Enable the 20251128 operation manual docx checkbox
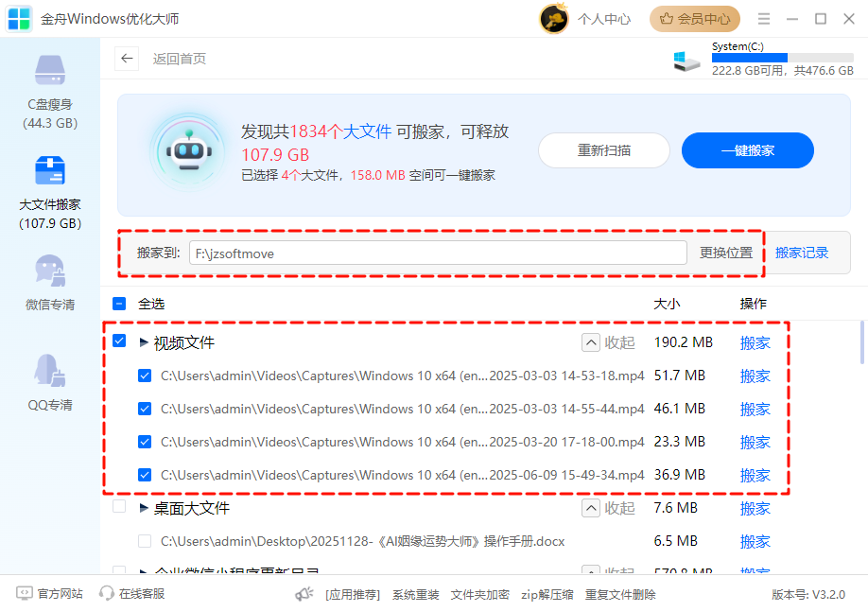Viewport: 868px width, 612px height. (145, 541)
